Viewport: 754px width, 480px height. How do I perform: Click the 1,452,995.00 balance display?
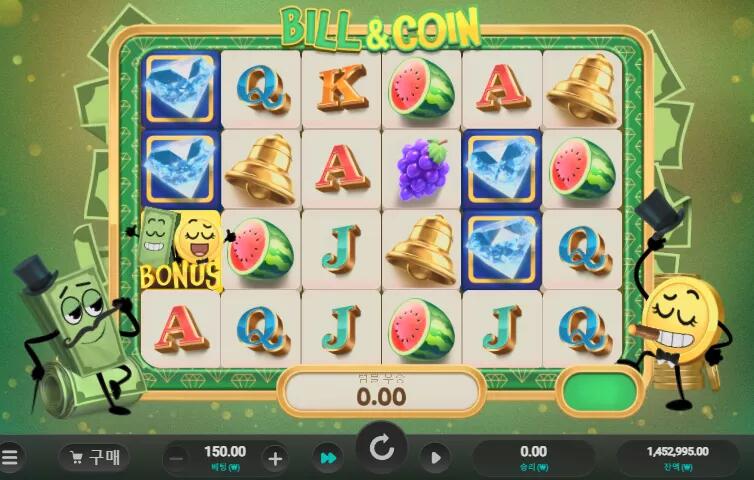click(x=678, y=457)
